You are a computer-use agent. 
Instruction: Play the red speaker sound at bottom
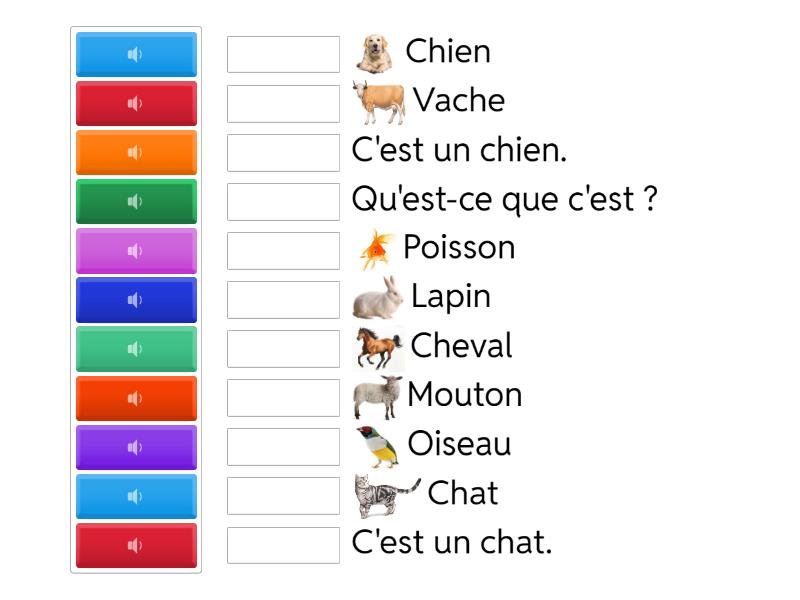pos(136,543)
